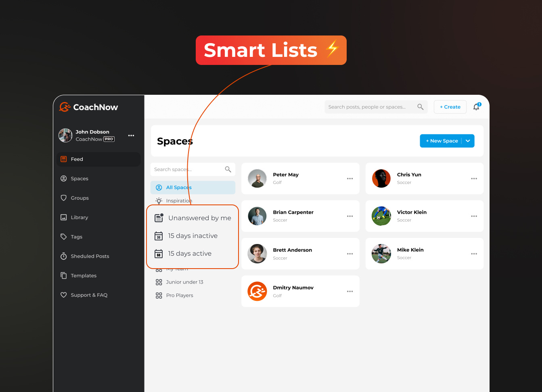Open the New Space dropdown arrow
The height and width of the screenshot is (392, 542).
tap(468, 141)
